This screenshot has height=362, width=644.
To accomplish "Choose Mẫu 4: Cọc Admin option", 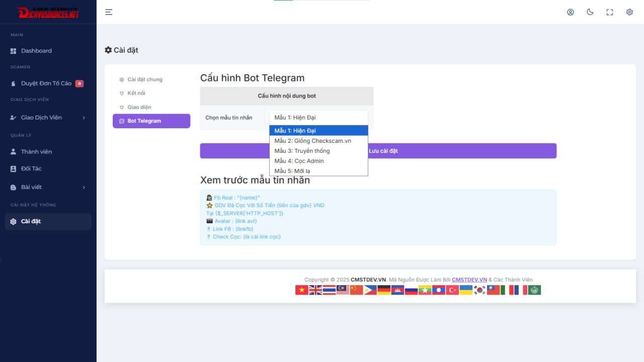I will pos(299,161).
